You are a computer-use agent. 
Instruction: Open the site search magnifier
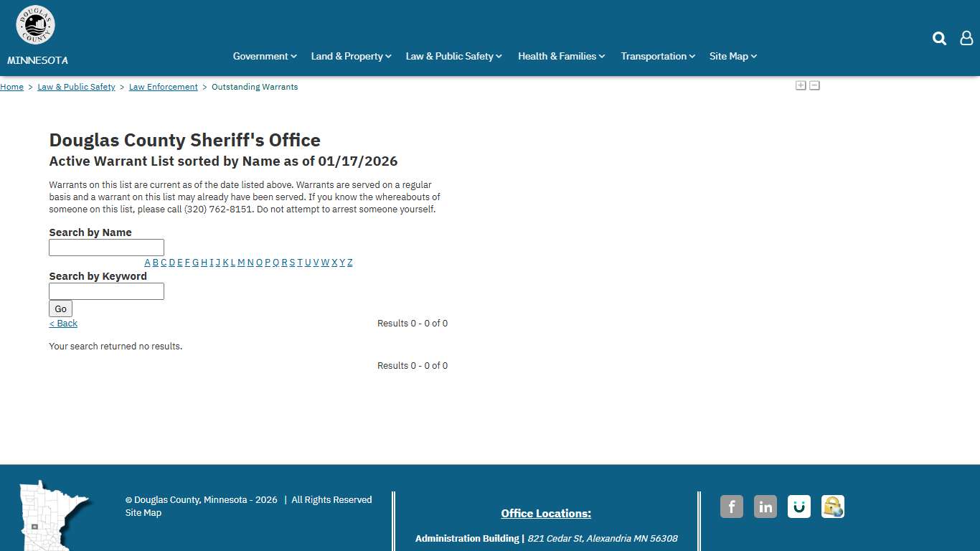tap(938, 39)
